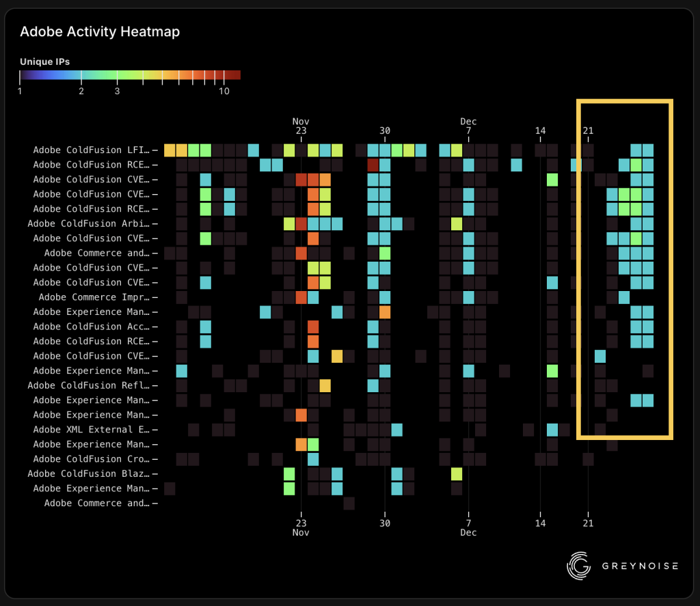Select the Adobe ColdFusion LFI row label
The width and height of the screenshot is (700, 606).
coord(92,150)
